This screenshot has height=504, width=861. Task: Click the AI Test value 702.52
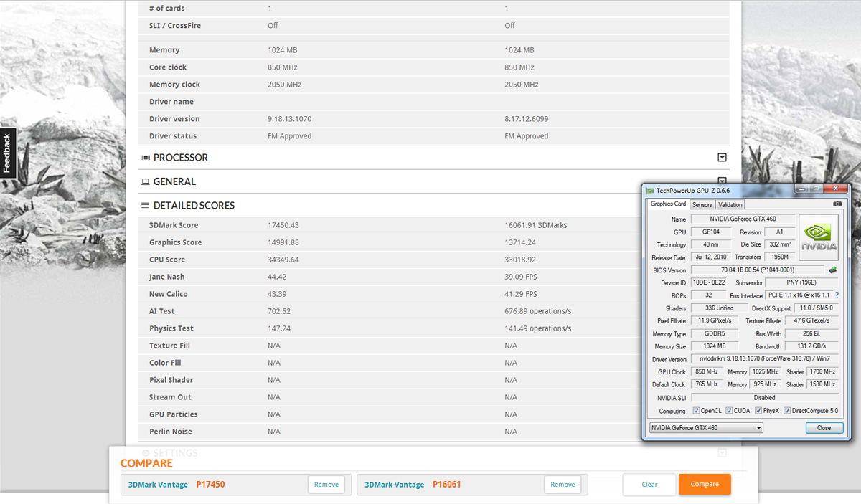[x=279, y=311]
